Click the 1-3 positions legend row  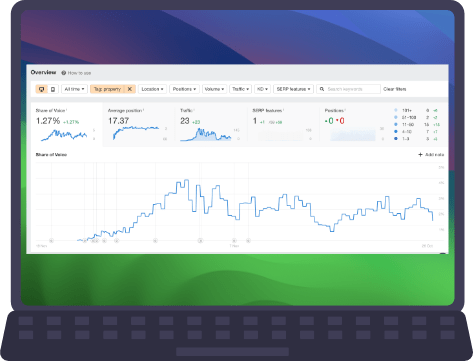(417, 139)
